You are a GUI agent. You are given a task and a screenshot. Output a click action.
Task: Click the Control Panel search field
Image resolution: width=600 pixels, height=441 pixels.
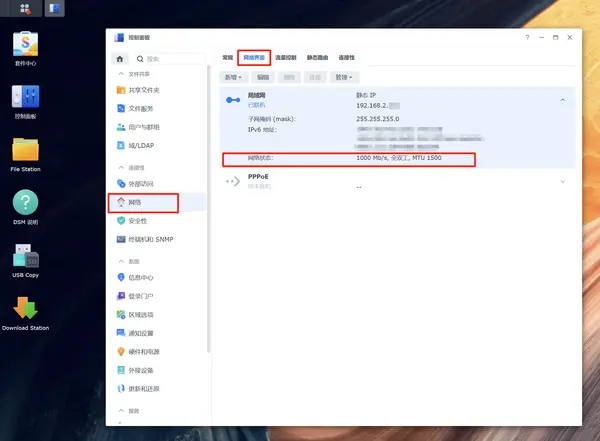170,59
